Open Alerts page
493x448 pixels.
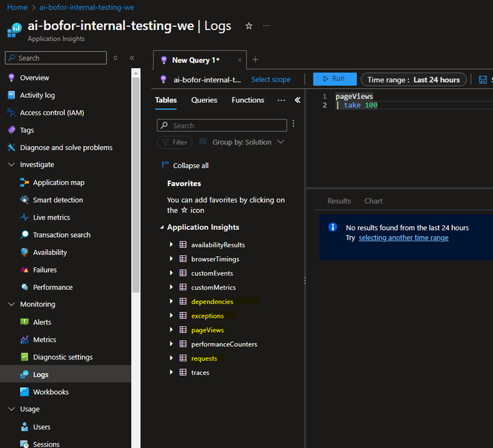click(42, 322)
